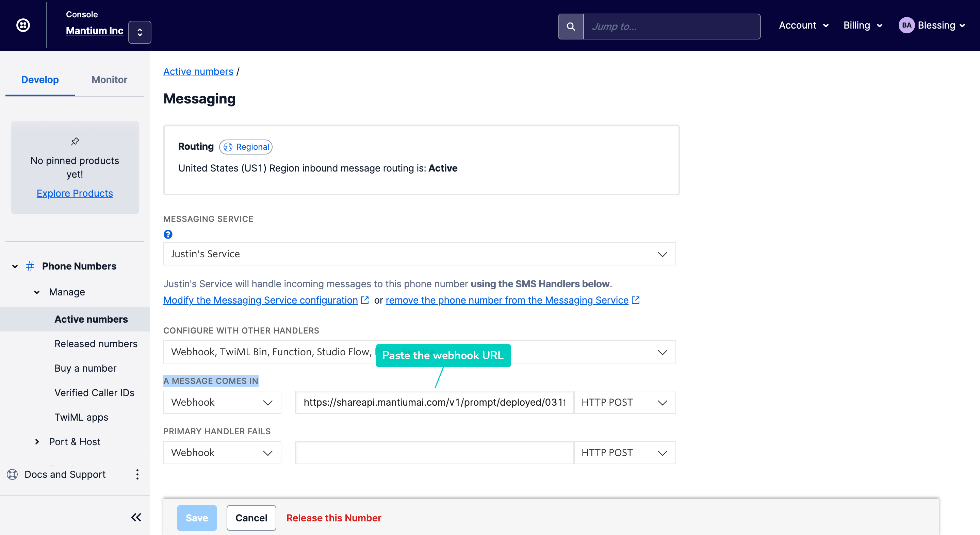This screenshot has height=535, width=980.
Task: Open the Justin's Service messaging dropdown
Action: pos(419,254)
